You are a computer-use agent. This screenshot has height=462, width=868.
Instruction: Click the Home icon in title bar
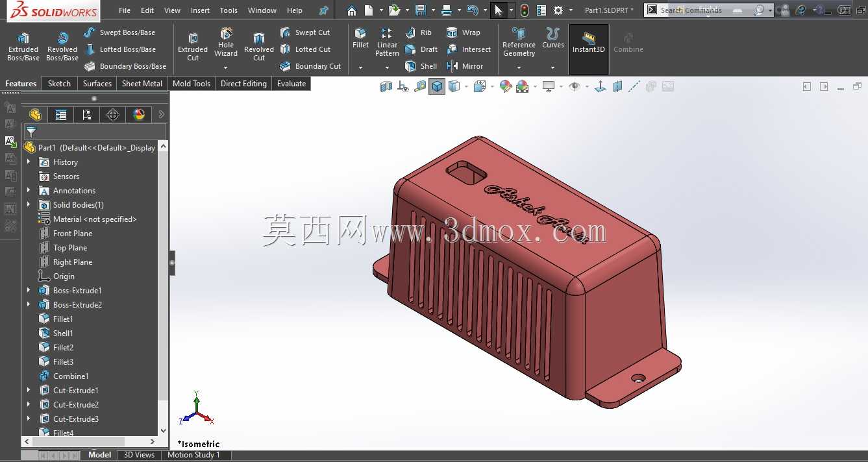(351, 10)
